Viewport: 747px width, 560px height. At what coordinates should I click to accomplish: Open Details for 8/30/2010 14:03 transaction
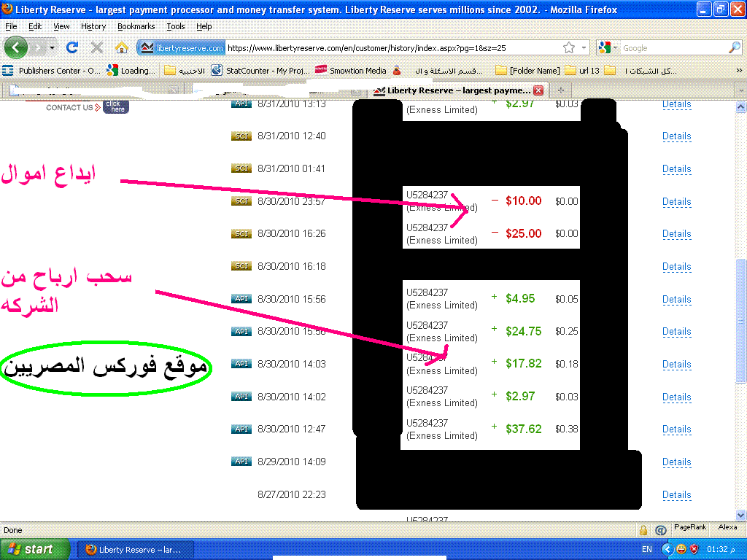pyautogui.click(x=676, y=365)
